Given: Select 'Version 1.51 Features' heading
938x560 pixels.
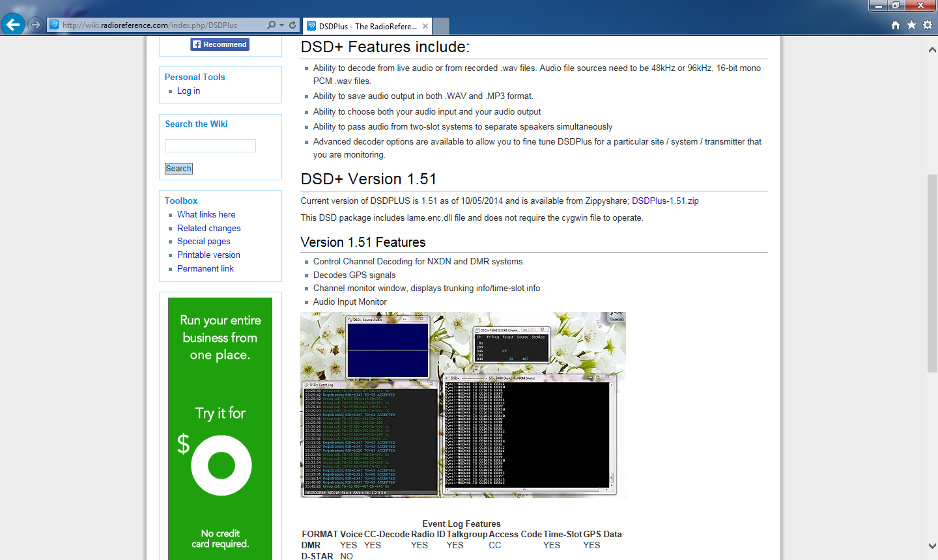Looking at the screenshot, I should pyautogui.click(x=363, y=242).
